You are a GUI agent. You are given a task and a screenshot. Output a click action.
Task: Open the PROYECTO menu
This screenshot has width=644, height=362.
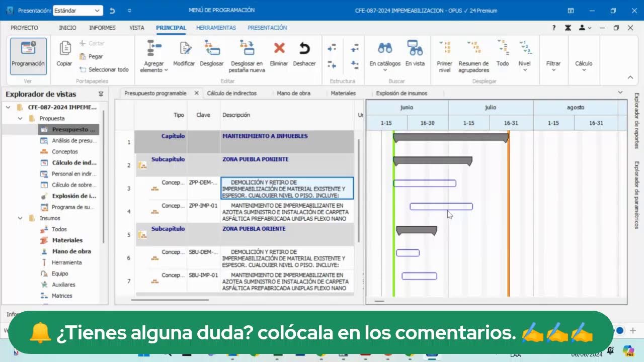pyautogui.click(x=24, y=28)
